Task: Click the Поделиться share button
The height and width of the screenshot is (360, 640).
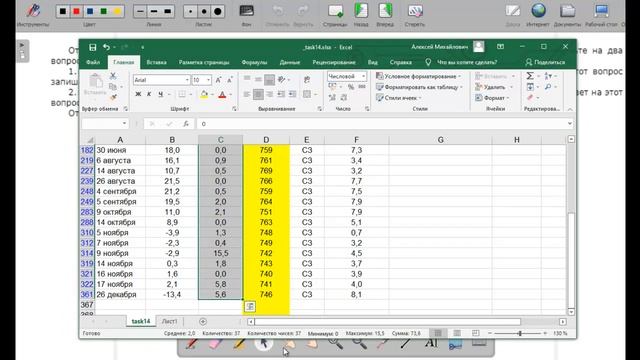Action: coord(545,62)
